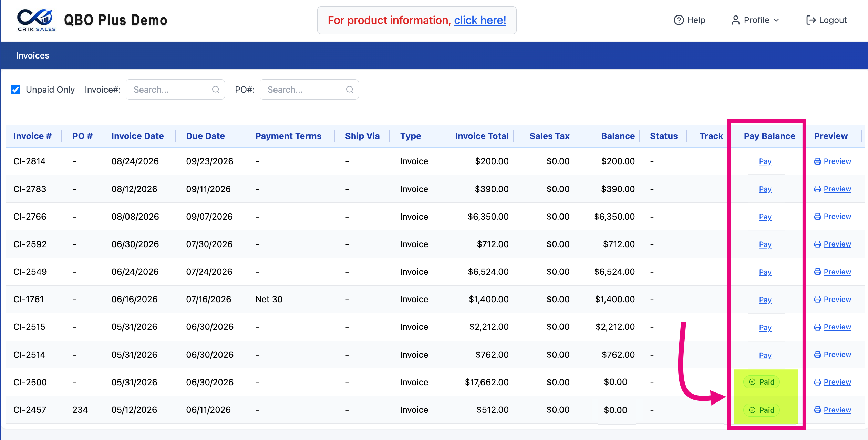Open Preview link for invoice CI-2500
Screen dimensions: 868x440
tap(837, 382)
